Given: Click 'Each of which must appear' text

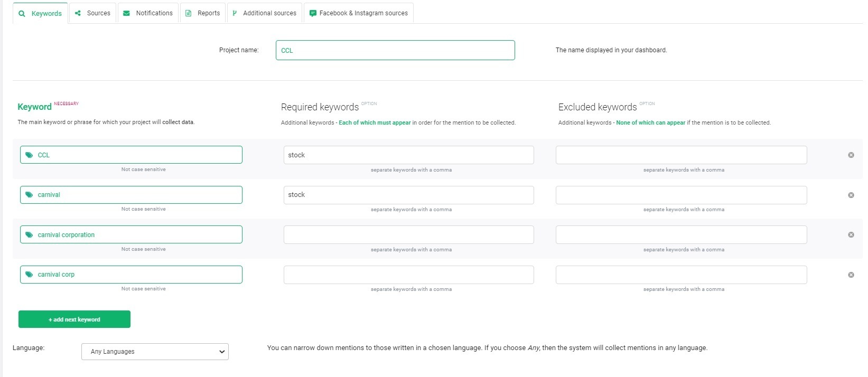Looking at the screenshot, I should coord(375,122).
